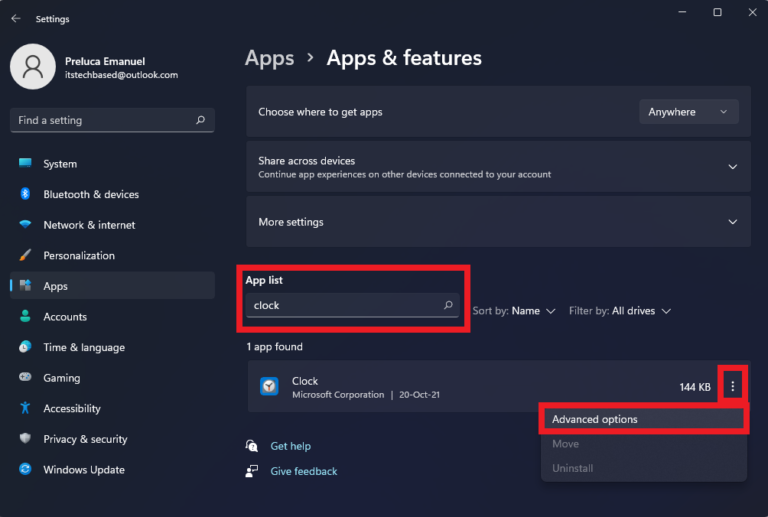
Task: Expand Share across devices section
Action: click(733, 167)
